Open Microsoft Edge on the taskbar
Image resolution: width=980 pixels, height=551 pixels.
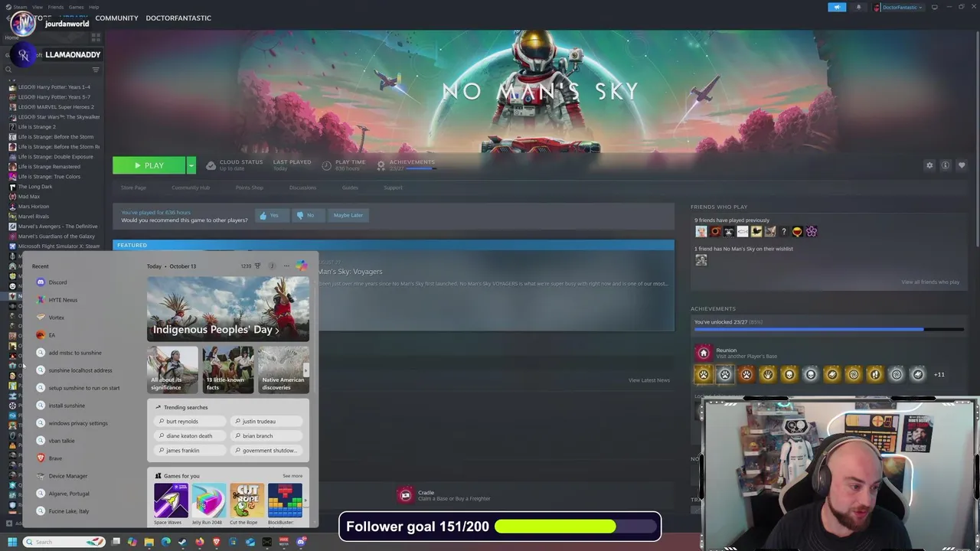tap(165, 542)
